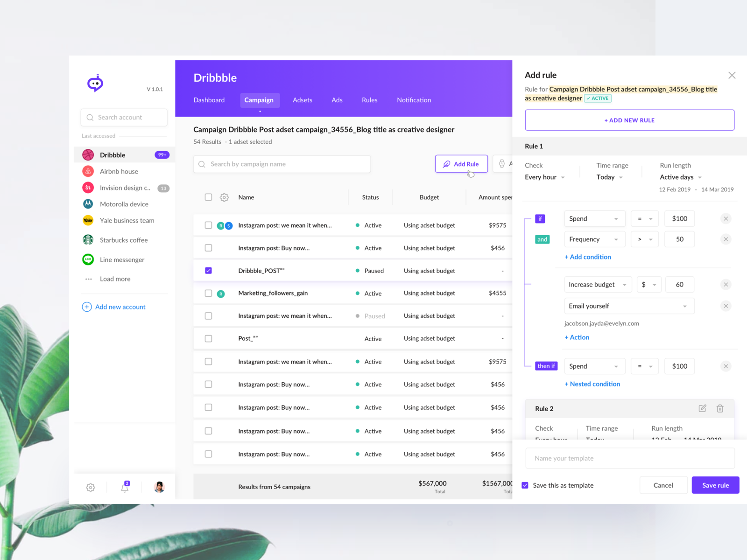Screen dimensions: 747x560
Task: Select the Yale business team account
Action: tap(127, 220)
